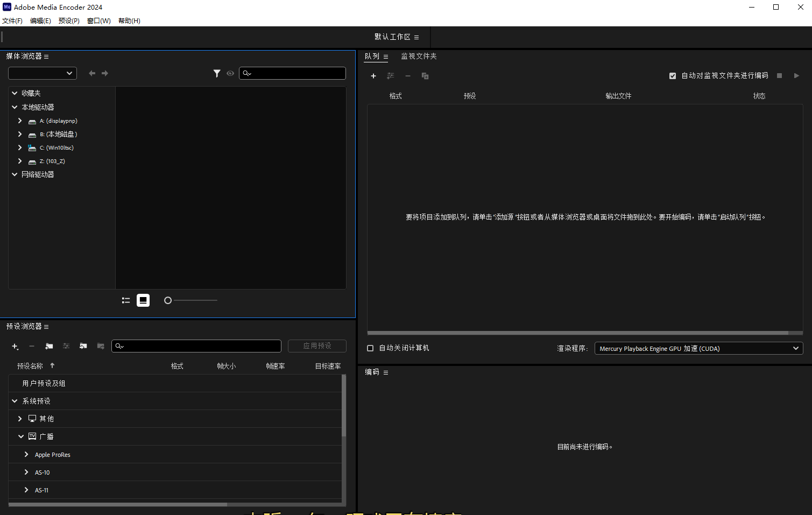
Task: Click the forward arrow in media browser
Action: pos(105,73)
